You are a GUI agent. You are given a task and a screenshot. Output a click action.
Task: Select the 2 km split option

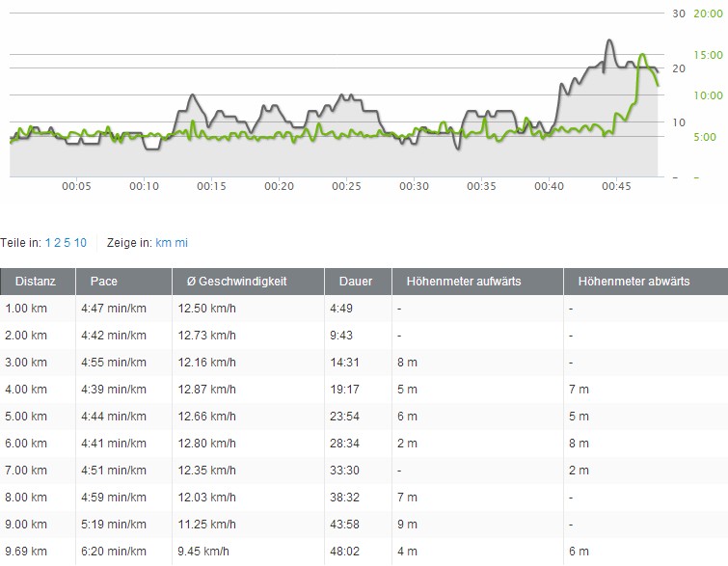pyautogui.click(x=56, y=244)
